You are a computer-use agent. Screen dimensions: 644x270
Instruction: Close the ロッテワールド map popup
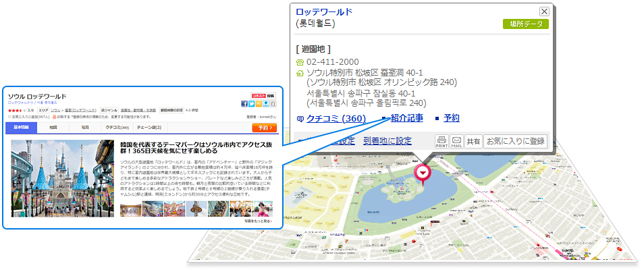pyautogui.click(x=544, y=11)
